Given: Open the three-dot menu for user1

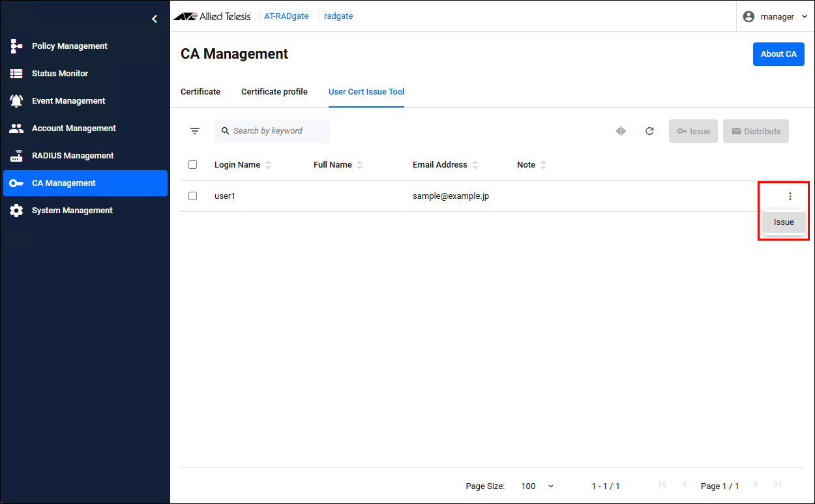Looking at the screenshot, I should coord(790,196).
